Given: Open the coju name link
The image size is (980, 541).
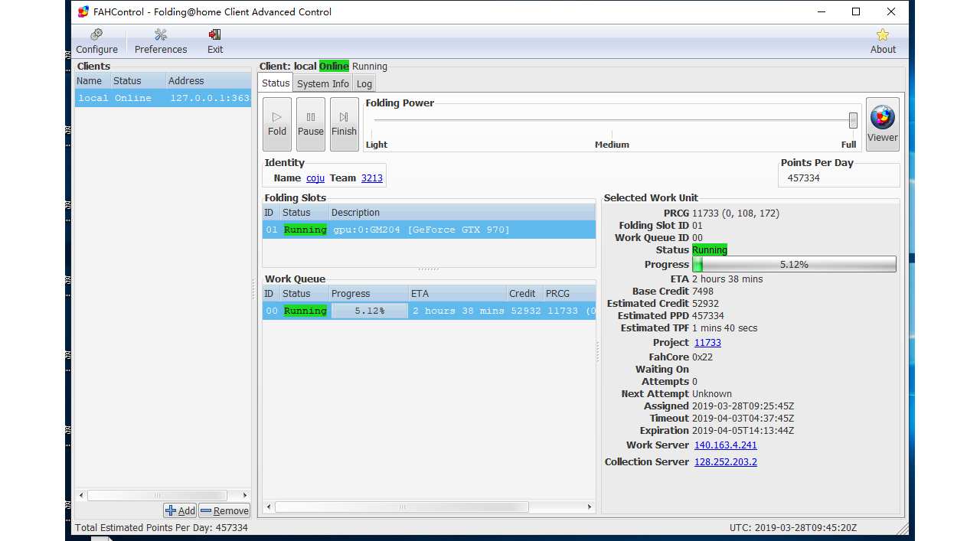Looking at the screenshot, I should [x=315, y=178].
